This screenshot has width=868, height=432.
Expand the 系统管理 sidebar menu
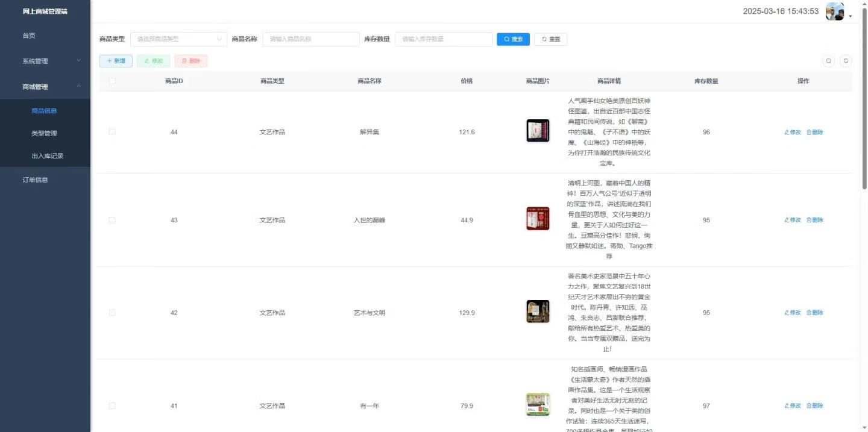click(x=45, y=61)
